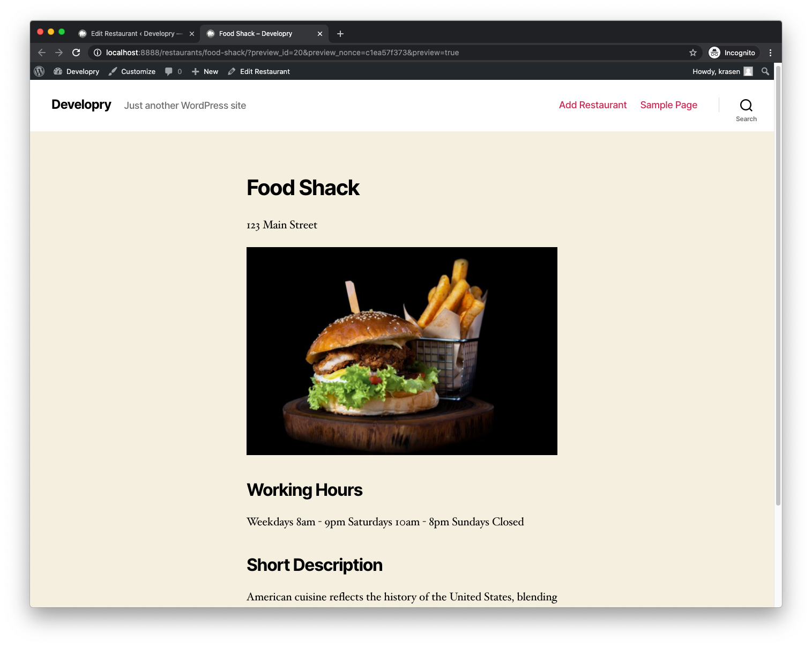Click Customize in the admin bar
812x647 pixels.
[x=132, y=71]
